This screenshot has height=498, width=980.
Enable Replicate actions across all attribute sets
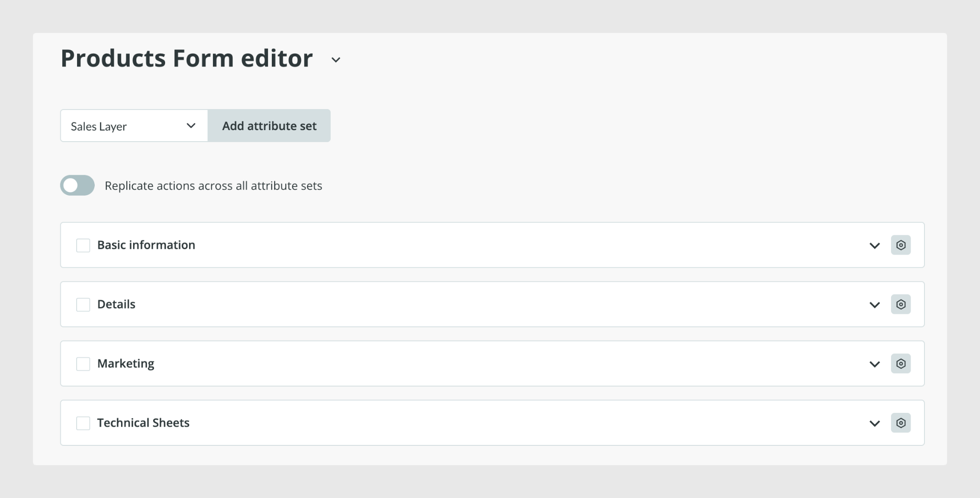(77, 185)
